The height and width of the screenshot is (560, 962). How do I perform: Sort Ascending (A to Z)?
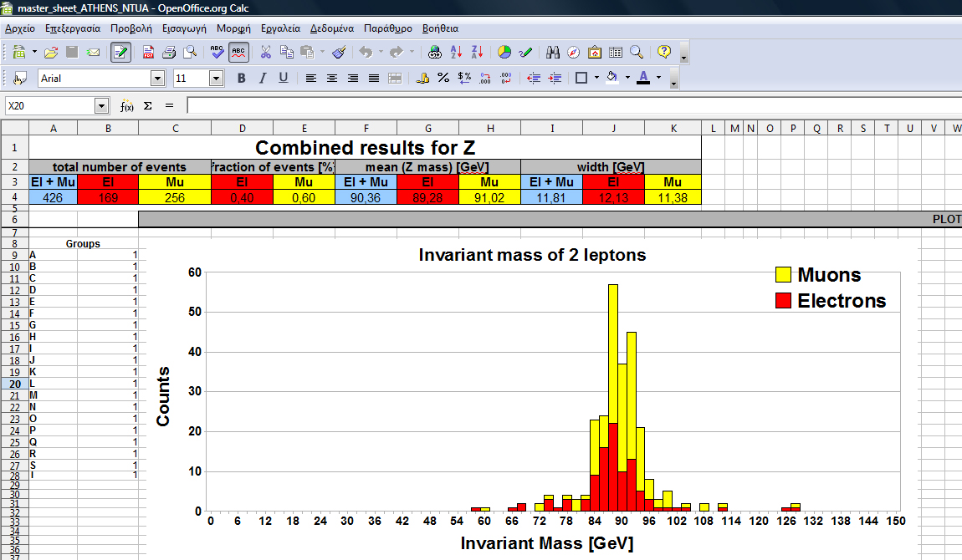pos(456,53)
